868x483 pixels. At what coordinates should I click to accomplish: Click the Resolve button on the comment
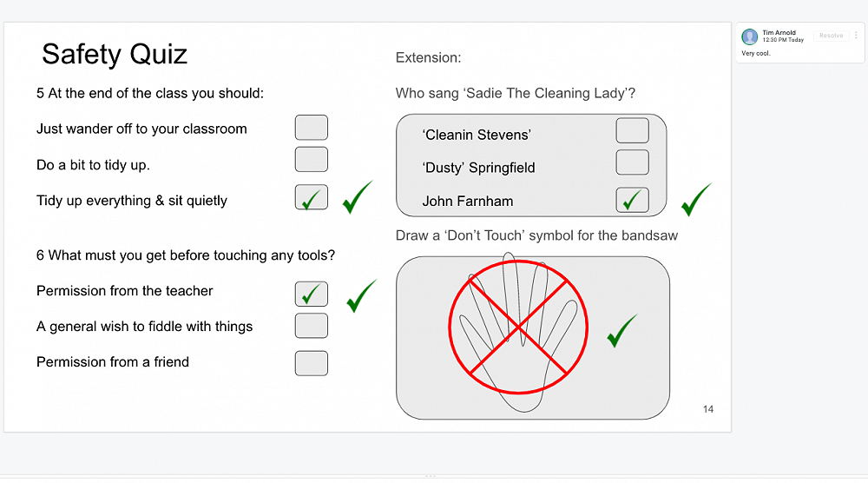tap(831, 36)
